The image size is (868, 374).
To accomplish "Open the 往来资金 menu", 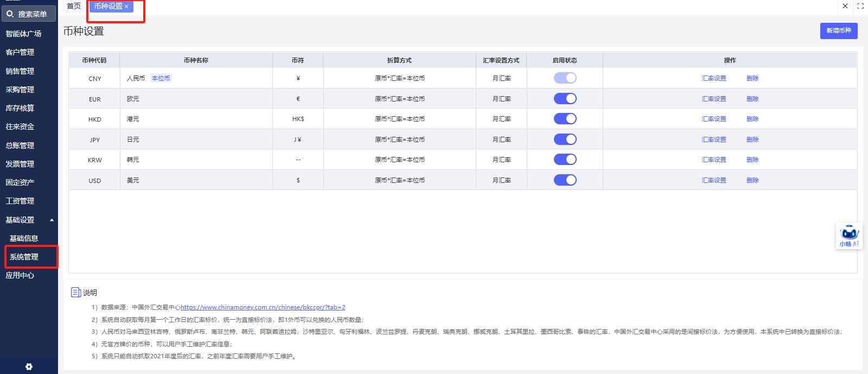I will (x=20, y=126).
